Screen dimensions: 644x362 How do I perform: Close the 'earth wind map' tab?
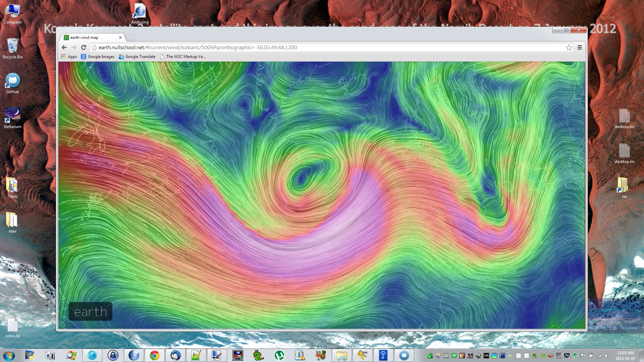pos(120,38)
